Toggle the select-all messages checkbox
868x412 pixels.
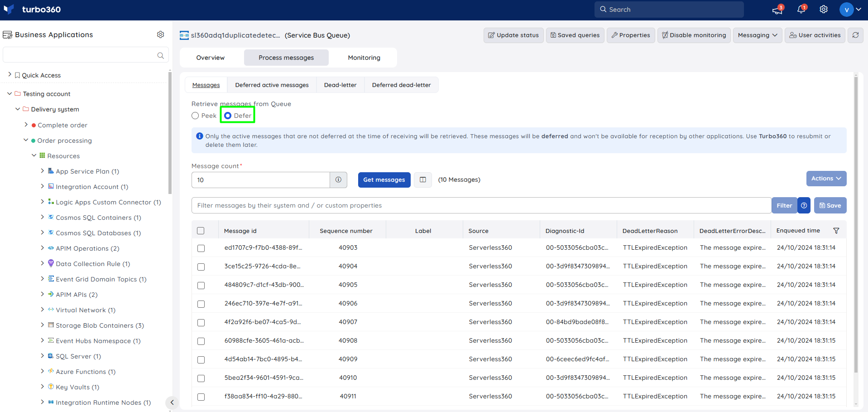click(x=201, y=231)
